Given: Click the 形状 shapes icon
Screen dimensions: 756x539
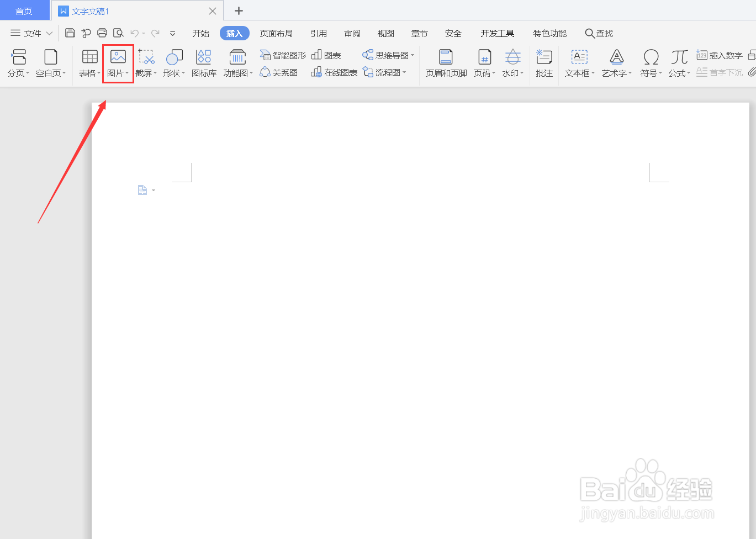Looking at the screenshot, I should (x=175, y=57).
